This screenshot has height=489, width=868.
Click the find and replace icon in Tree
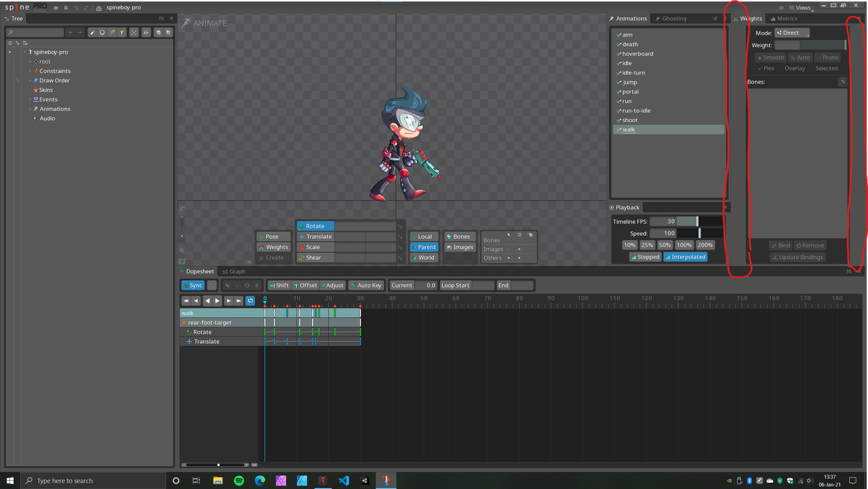pos(146,33)
